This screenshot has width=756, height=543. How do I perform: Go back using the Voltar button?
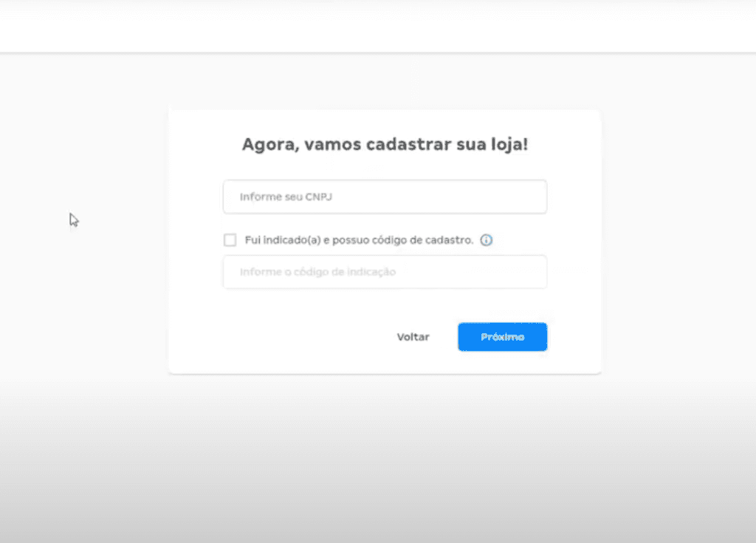pos(413,337)
